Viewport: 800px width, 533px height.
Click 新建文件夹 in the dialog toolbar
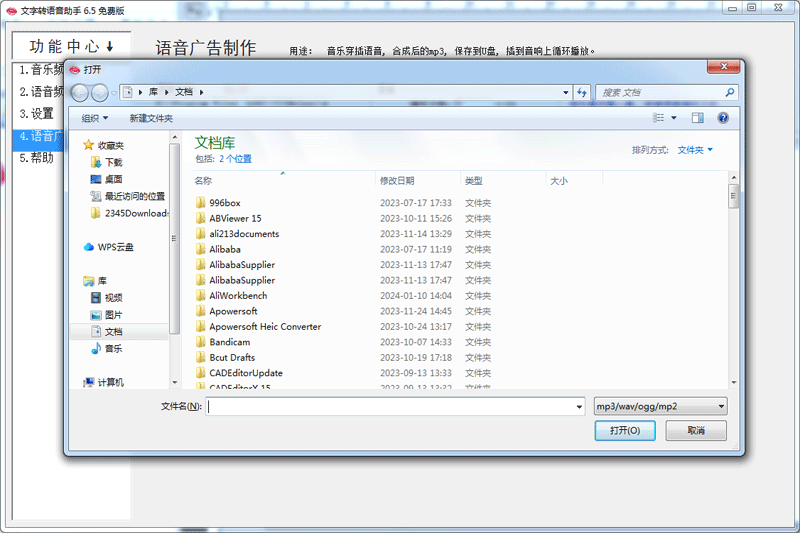151,118
